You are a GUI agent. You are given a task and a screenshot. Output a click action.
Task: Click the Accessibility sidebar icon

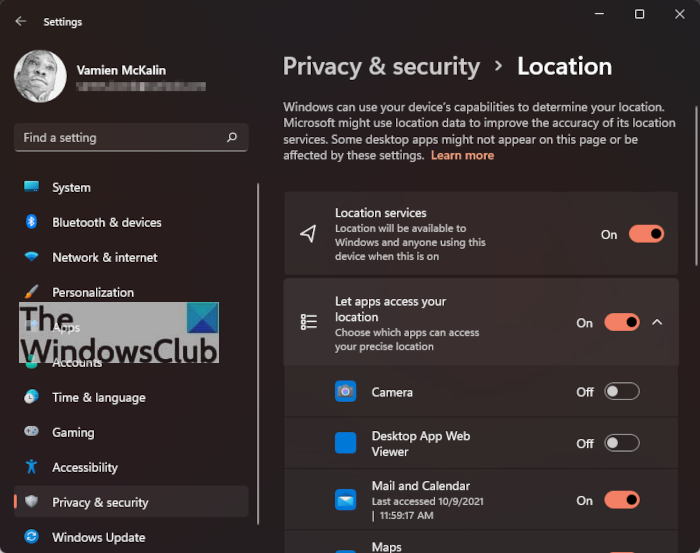coord(32,467)
